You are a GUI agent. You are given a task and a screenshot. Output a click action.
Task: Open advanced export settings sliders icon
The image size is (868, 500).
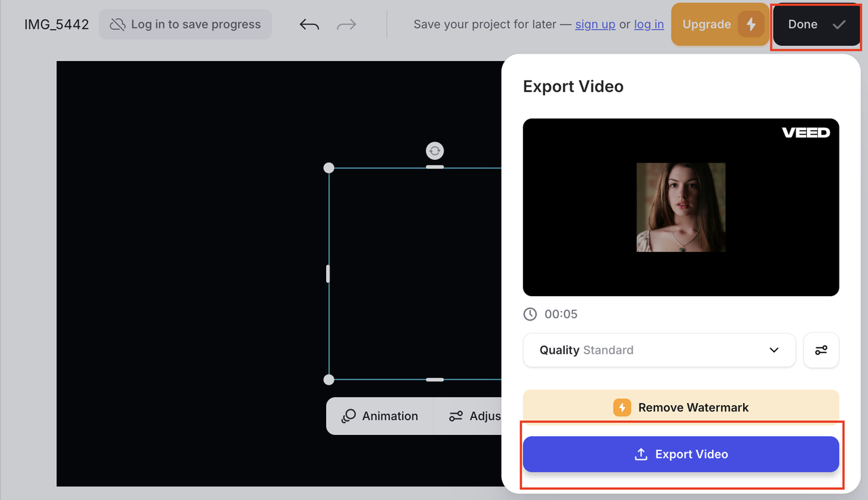pyautogui.click(x=821, y=350)
